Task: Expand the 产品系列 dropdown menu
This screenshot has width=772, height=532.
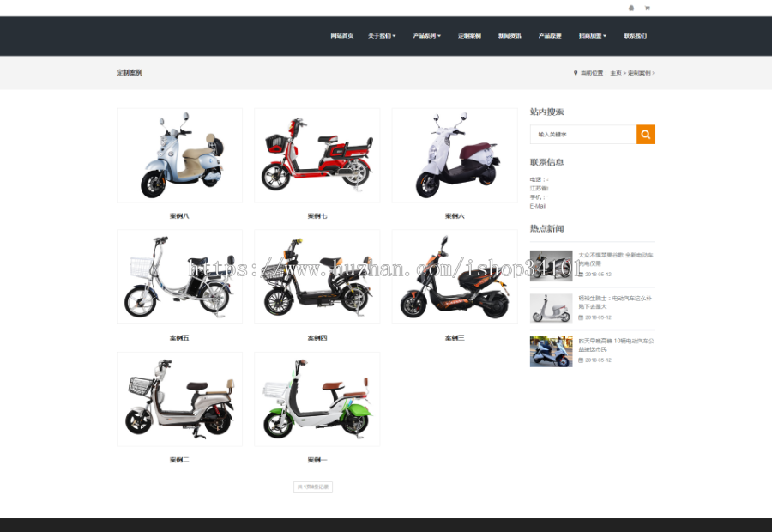Action: [x=426, y=36]
